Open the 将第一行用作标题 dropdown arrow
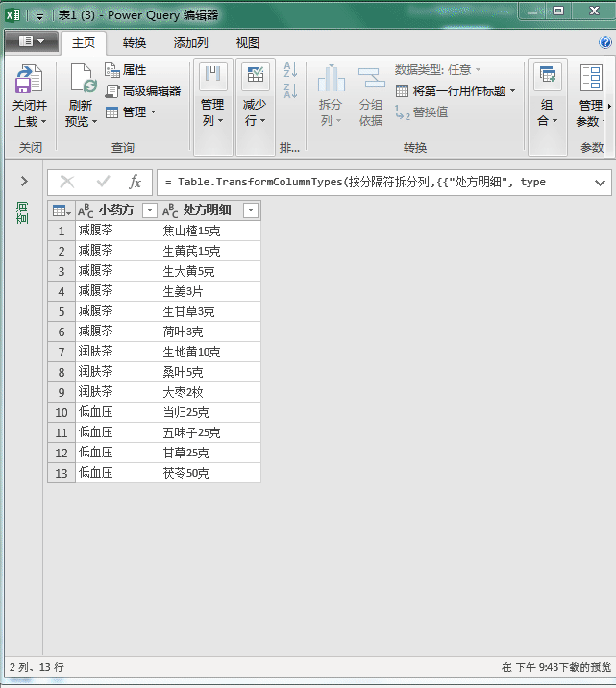This screenshot has height=688, width=616. [x=512, y=91]
